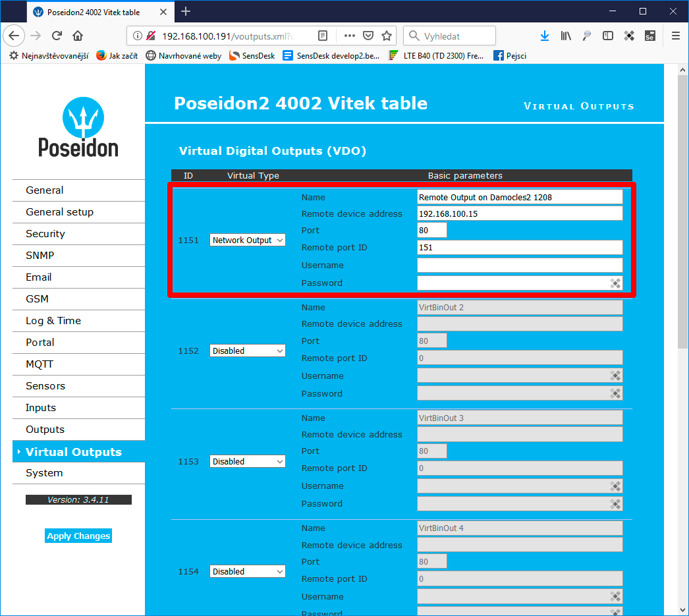
Task: Go back using browser back arrow
Action: pos(14,36)
